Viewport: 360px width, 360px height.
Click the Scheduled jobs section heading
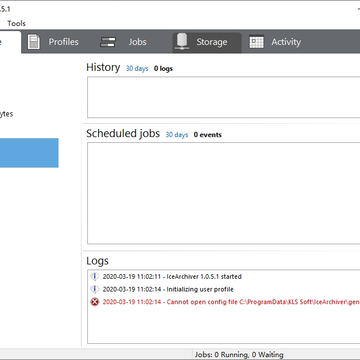point(123,133)
